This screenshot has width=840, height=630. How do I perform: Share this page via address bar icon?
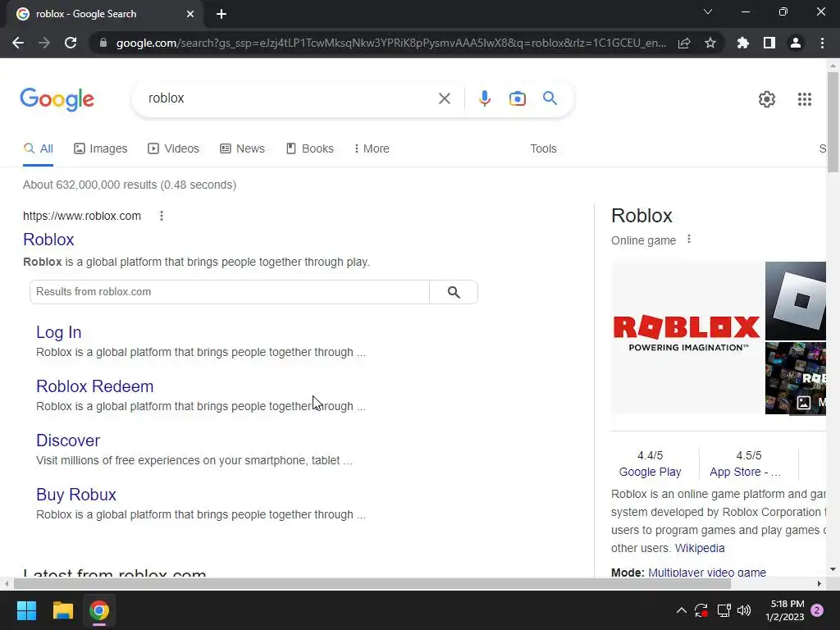(x=684, y=43)
